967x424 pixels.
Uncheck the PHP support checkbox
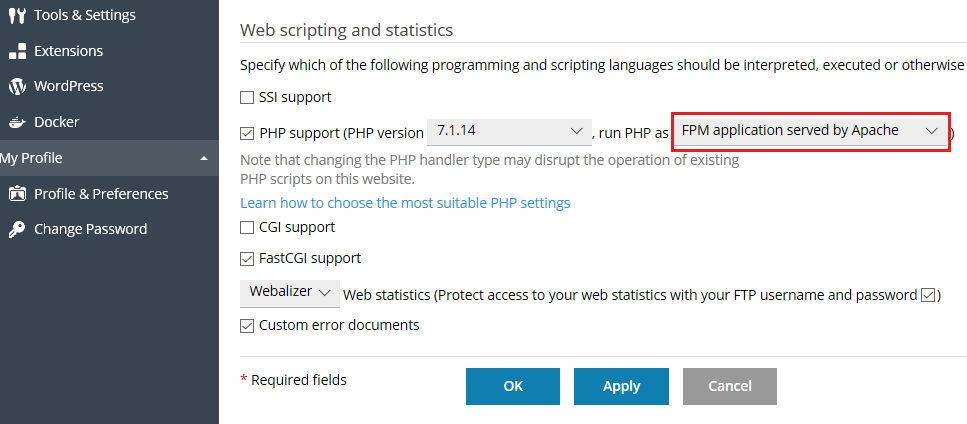tap(247, 132)
